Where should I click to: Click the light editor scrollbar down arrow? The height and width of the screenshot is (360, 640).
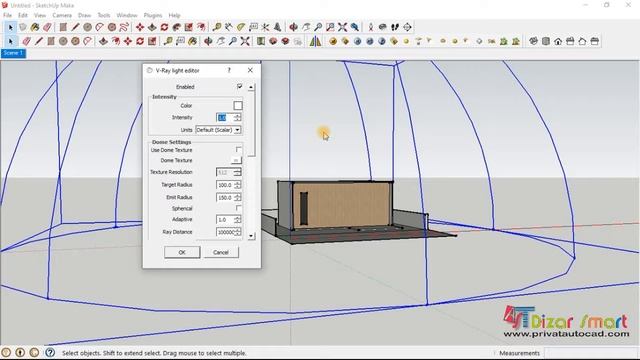pos(251,236)
